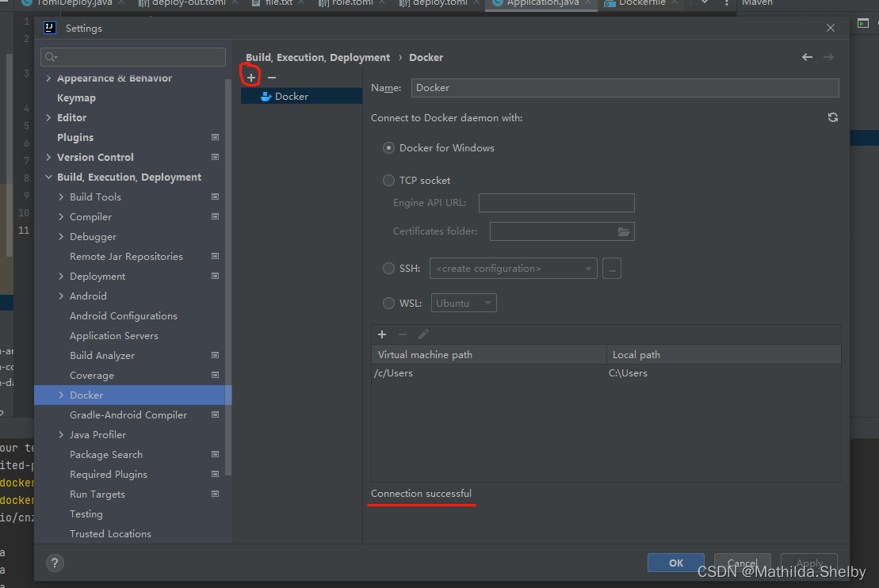Collapse Build, Execution, Deployment group

click(x=48, y=178)
